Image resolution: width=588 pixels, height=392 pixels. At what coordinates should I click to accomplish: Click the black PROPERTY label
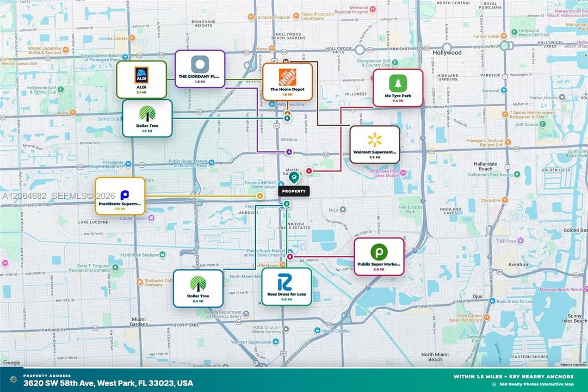click(294, 191)
